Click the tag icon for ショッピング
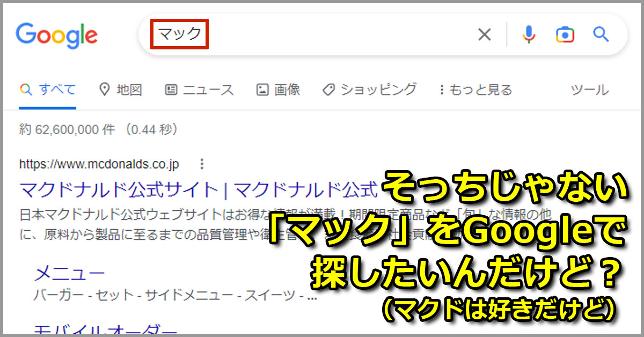644x337 pixels. point(328,90)
